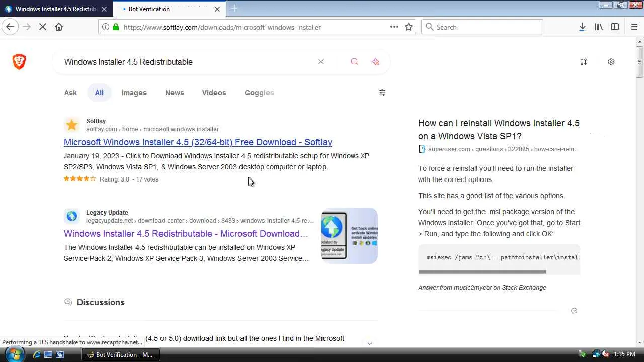Image resolution: width=644 pixels, height=362 pixels.
Task: Select the All results tab
Action: [x=99, y=93]
